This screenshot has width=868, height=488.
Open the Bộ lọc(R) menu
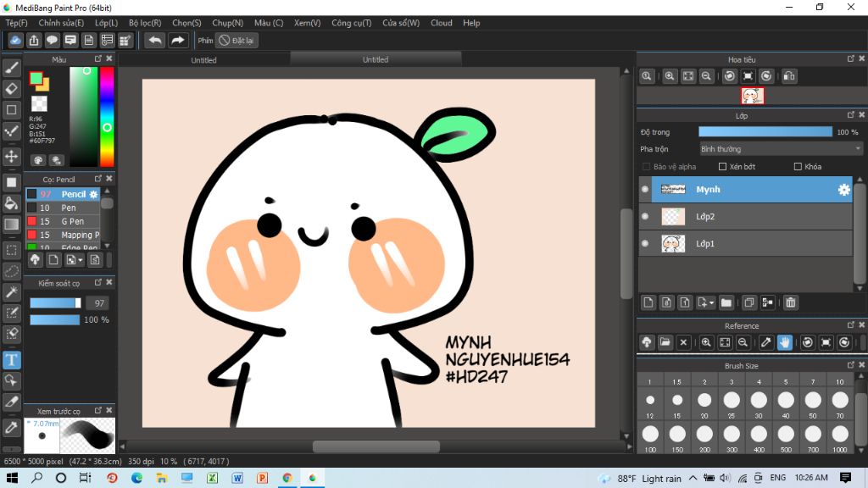(145, 23)
